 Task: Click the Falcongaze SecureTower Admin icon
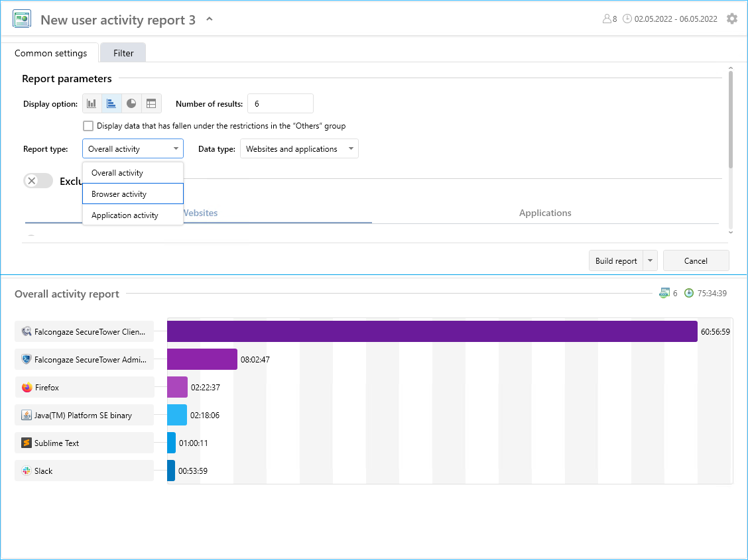pyautogui.click(x=27, y=359)
